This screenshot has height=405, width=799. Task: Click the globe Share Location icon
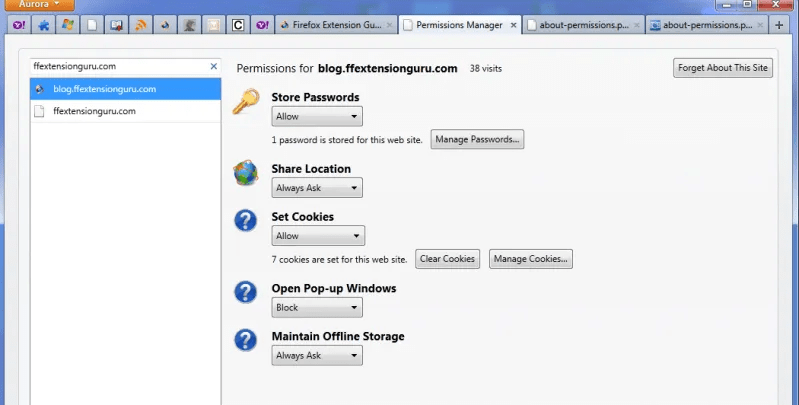(x=246, y=172)
